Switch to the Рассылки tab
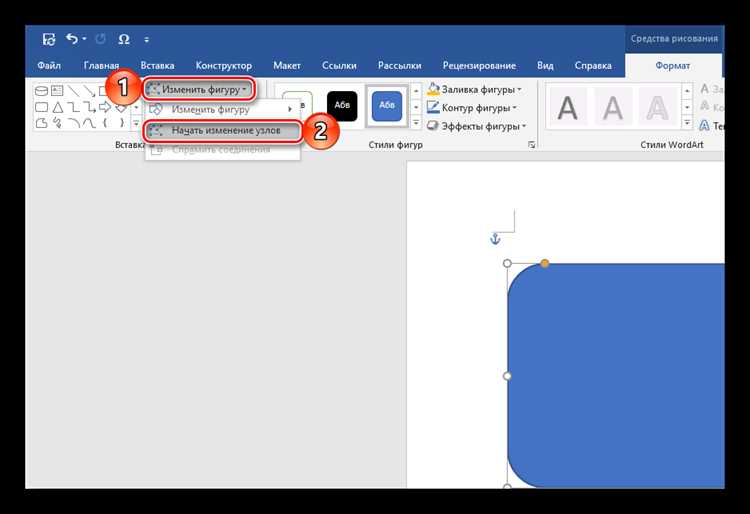The image size is (750, 514). pyautogui.click(x=399, y=66)
